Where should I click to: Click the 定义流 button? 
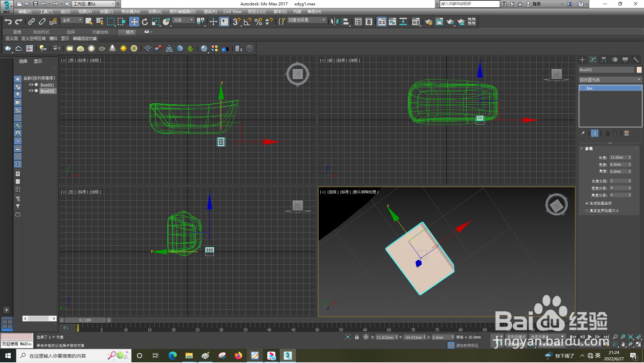click(12, 39)
